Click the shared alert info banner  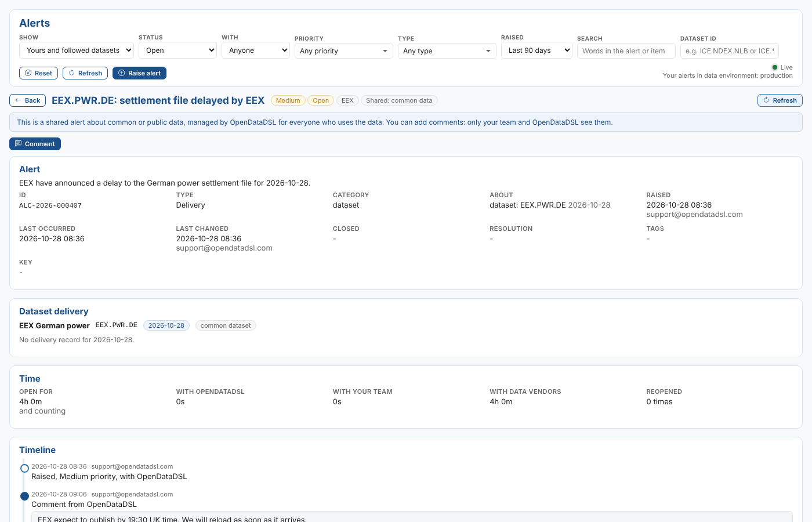(x=406, y=122)
